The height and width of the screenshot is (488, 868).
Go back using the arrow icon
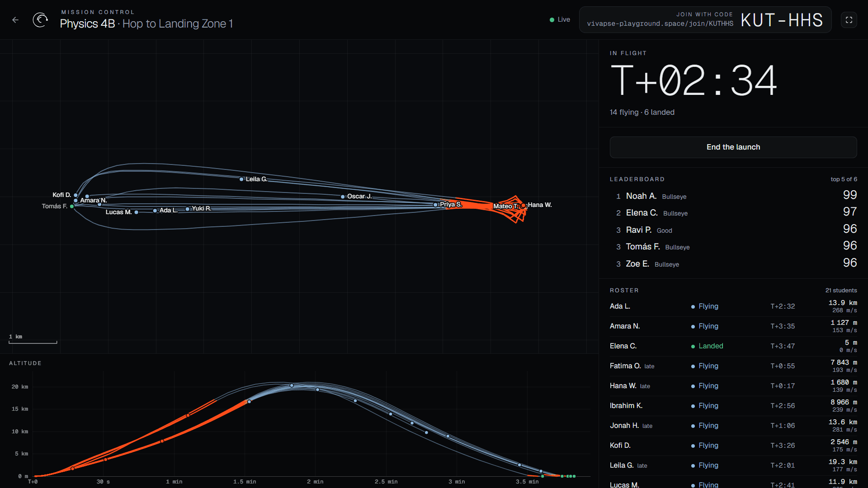pos(15,20)
